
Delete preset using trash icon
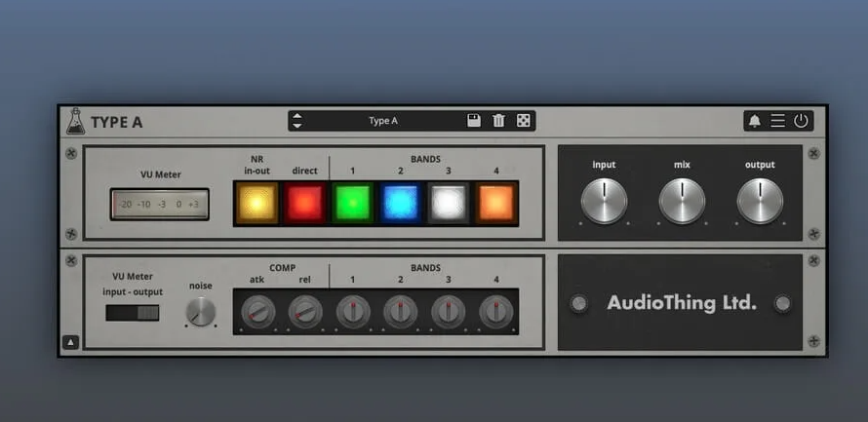click(498, 121)
